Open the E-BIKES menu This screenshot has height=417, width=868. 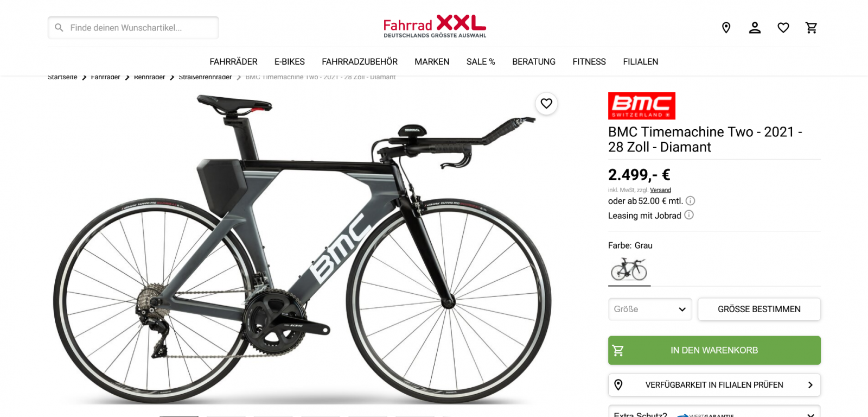tap(290, 62)
